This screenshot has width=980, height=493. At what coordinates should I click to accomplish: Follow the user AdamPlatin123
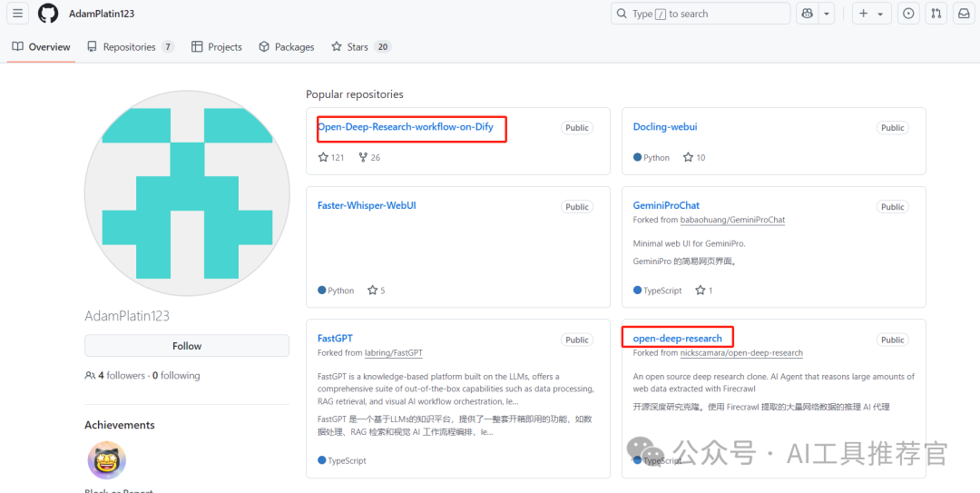[187, 346]
